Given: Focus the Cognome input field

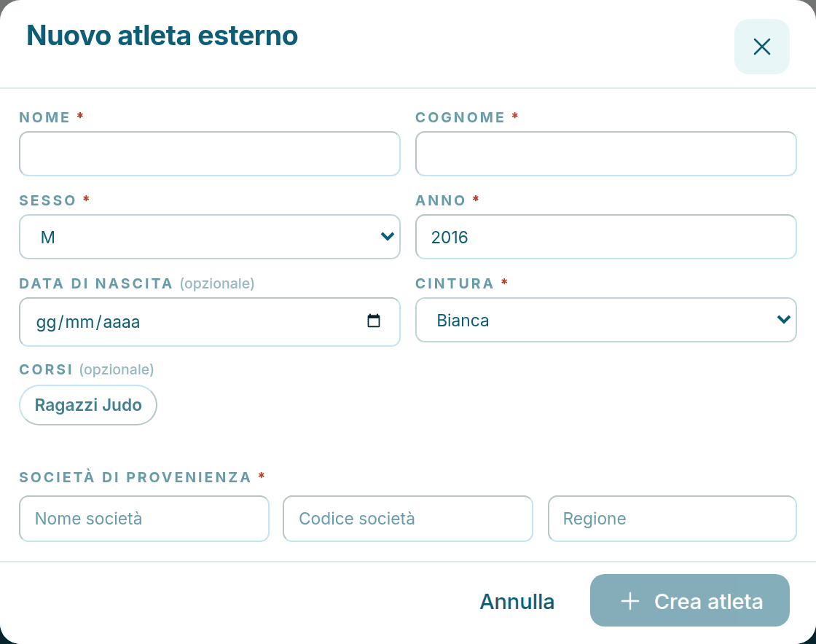Looking at the screenshot, I should [605, 154].
